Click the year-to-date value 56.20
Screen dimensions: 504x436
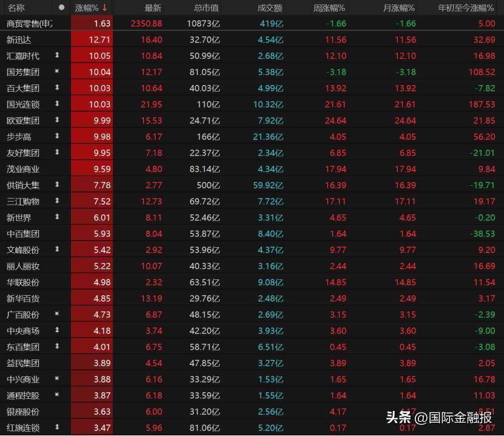(x=485, y=137)
